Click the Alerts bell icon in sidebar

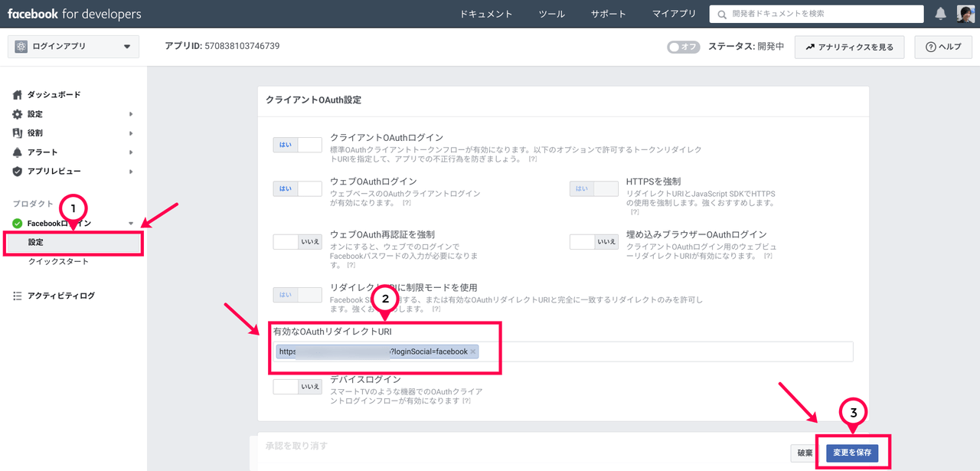click(x=18, y=152)
